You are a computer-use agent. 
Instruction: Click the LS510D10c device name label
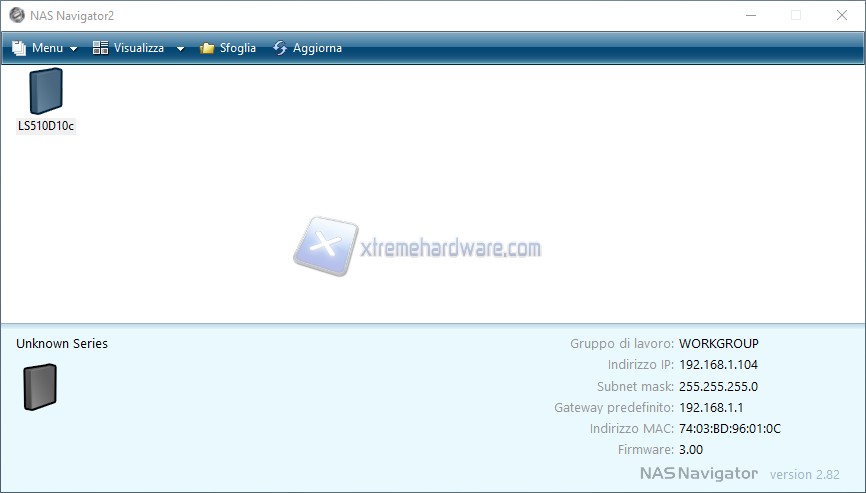click(x=46, y=126)
